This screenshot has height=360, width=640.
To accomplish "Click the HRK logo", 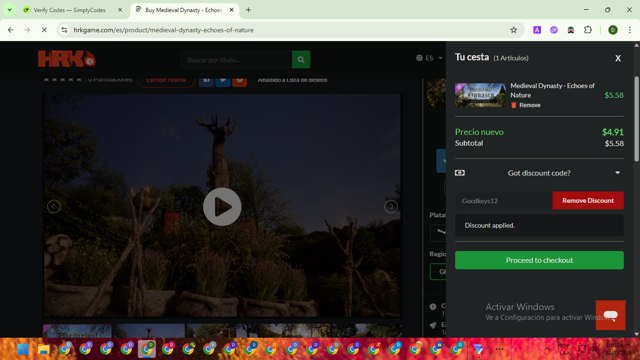I will (67, 59).
